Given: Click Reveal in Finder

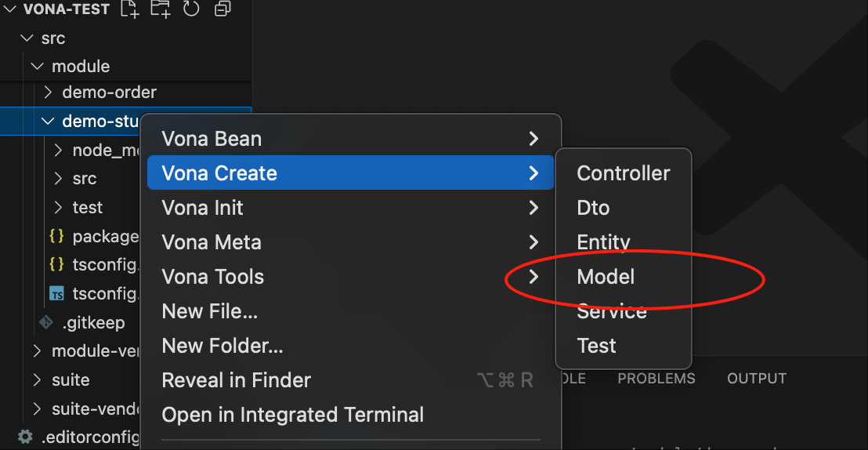Looking at the screenshot, I should tap(236, 380).
